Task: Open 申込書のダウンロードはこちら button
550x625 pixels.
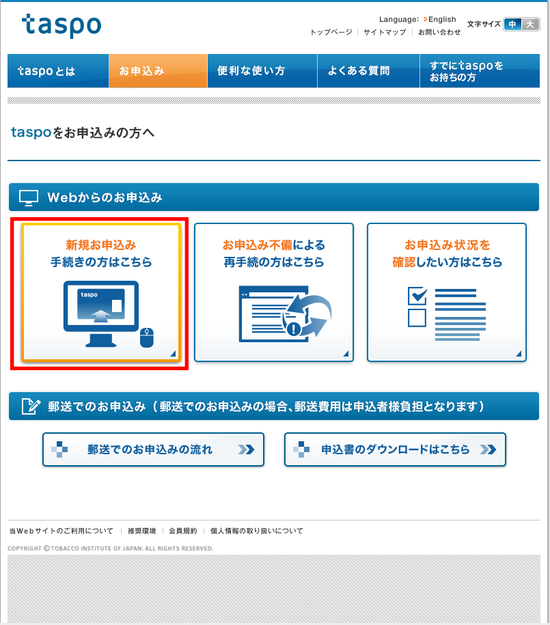Action: point(395,450)
